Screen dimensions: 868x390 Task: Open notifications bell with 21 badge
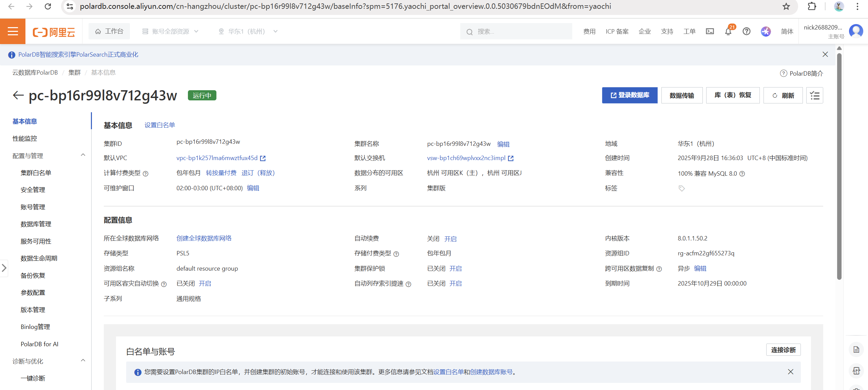tap(728, 32)
